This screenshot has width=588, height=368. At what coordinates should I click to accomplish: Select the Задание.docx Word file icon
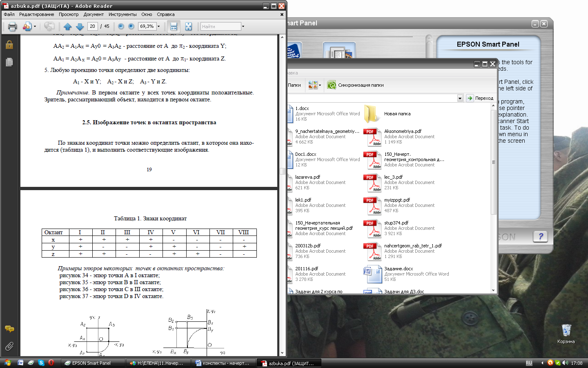click(372, 274)
